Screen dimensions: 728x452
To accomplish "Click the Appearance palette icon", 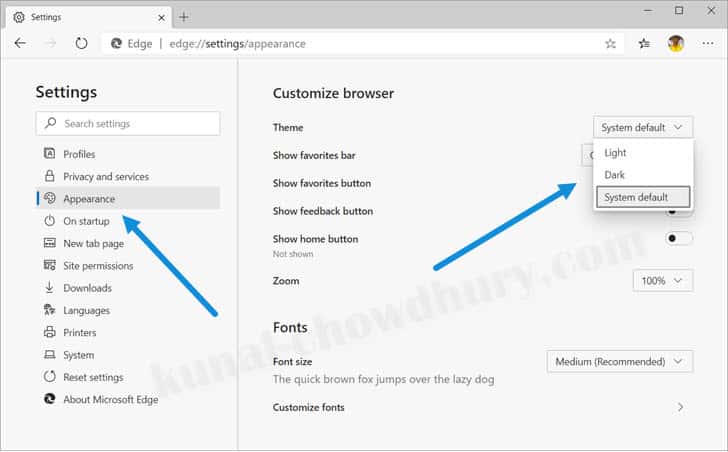I will point(50,198).
